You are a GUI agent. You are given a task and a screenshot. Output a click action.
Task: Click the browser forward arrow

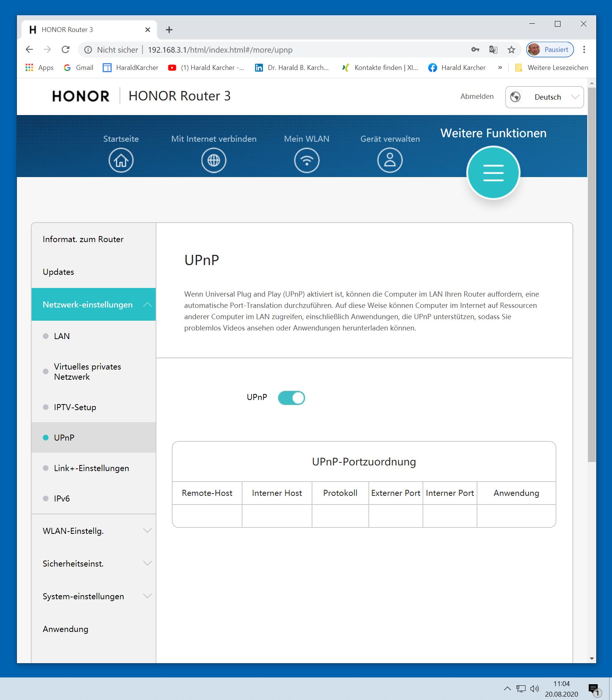pos(47,50)
